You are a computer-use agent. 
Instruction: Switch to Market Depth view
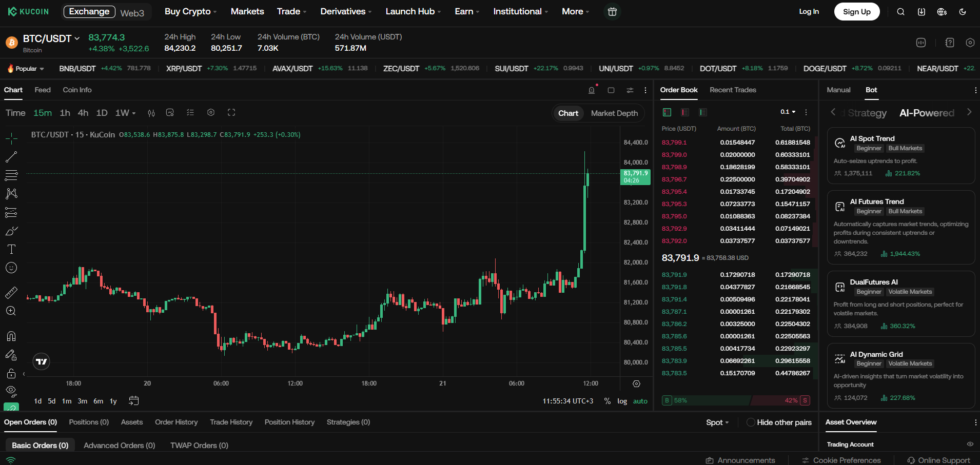(614, 113)
